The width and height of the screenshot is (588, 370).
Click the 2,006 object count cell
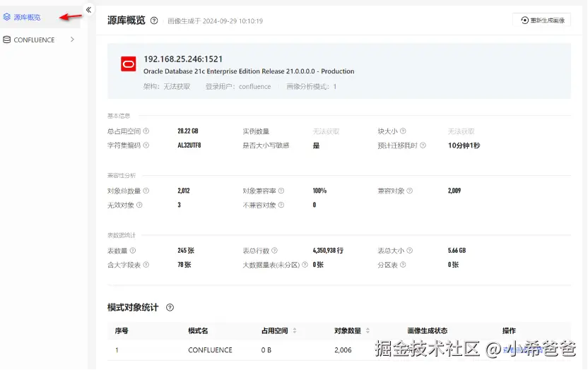(343, 350)
